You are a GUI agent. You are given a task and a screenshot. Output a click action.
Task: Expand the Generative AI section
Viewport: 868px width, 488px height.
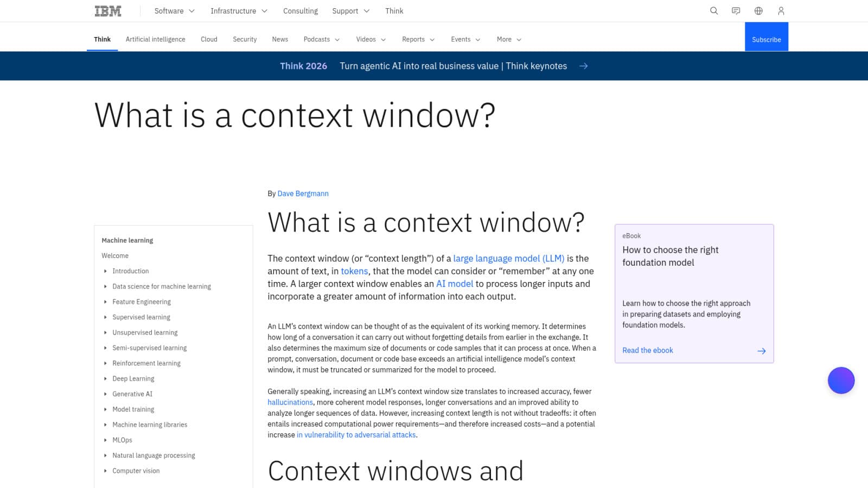(x=105, y=394)
